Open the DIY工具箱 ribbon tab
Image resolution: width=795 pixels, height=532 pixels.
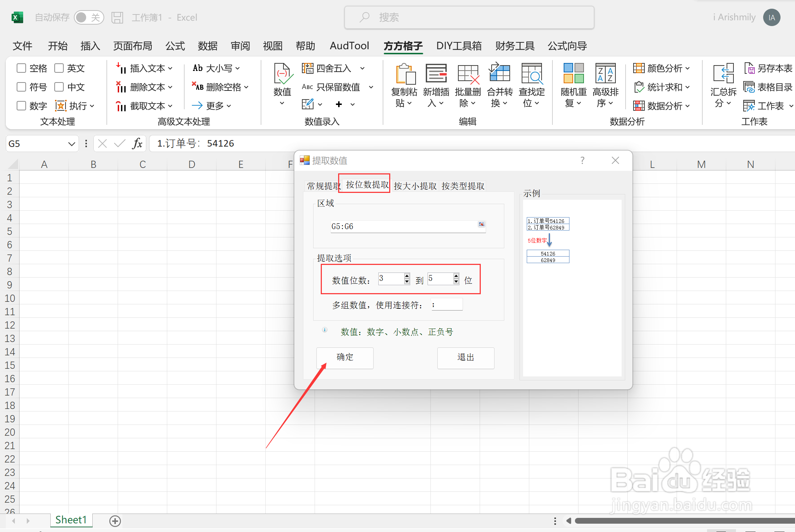(x=459, y=46)
